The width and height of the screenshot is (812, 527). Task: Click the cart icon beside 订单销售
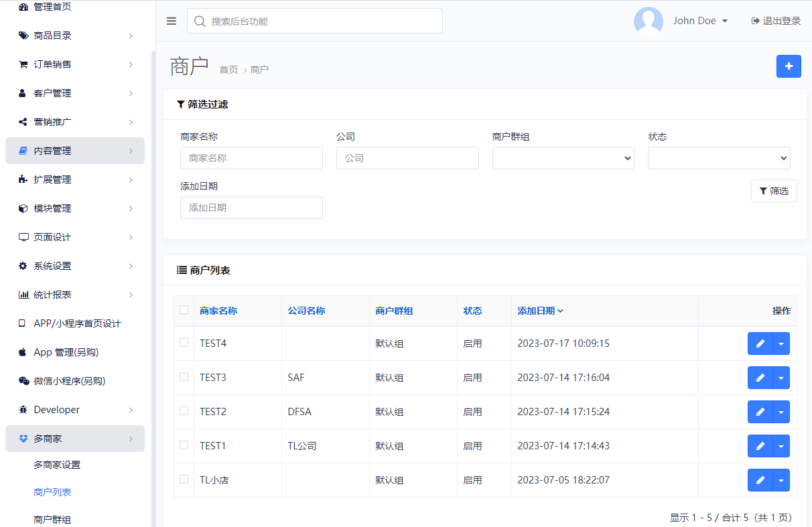point(23,64)
